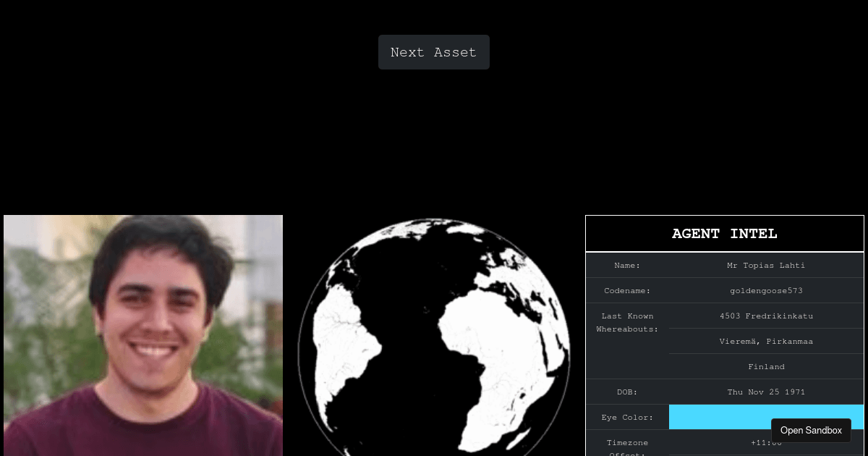
Task: Click the name Mr Topias Lahti
Action: [x=766, y=266]
